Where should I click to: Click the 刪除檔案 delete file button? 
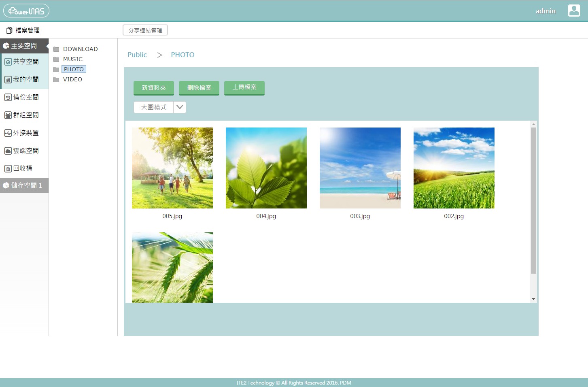(x=199, y=88)
